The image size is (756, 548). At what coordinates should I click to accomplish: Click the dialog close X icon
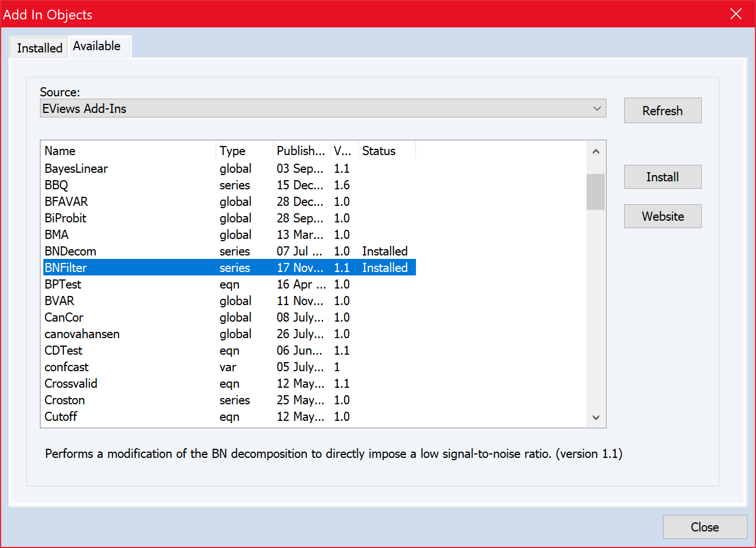(736, 14)
